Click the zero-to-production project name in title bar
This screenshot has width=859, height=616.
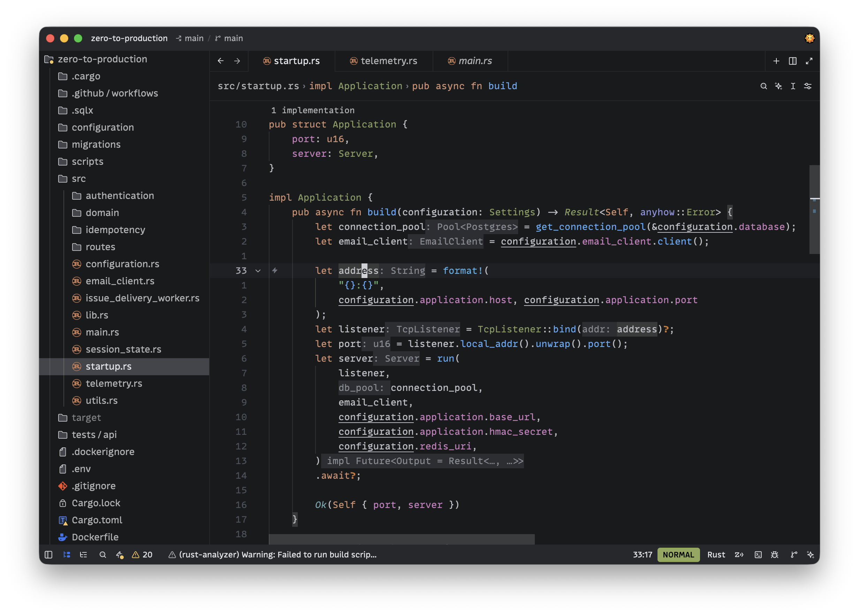tap(129, 38)
